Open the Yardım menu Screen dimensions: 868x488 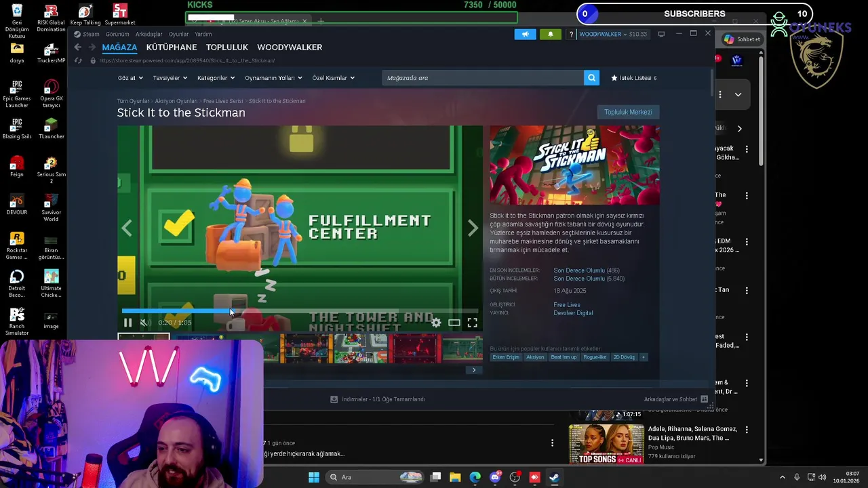pos(203,34)
